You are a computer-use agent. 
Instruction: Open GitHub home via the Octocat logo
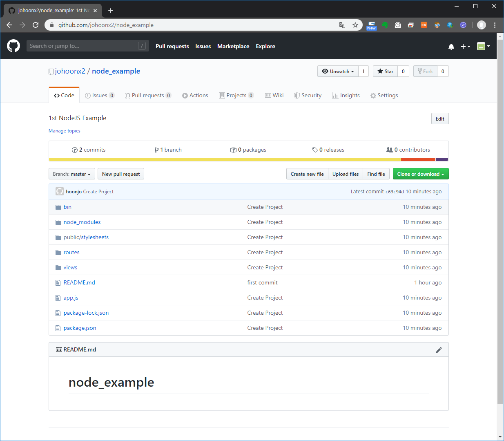pos(13,46)
